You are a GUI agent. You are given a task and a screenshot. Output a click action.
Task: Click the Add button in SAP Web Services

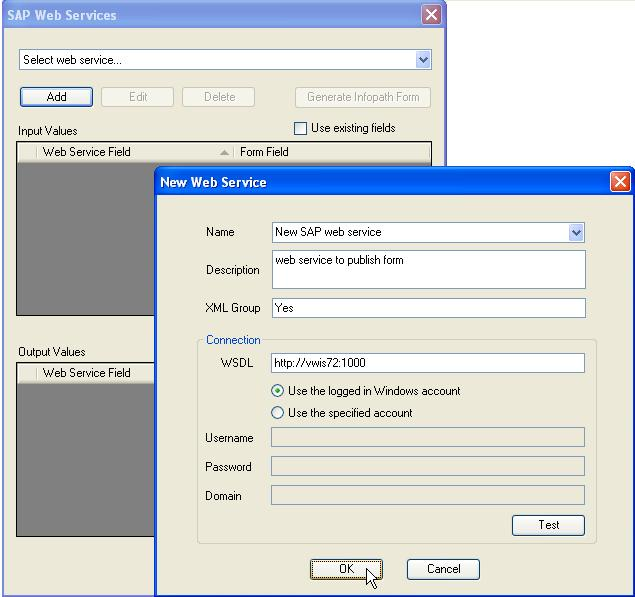(x=56, y=97)
